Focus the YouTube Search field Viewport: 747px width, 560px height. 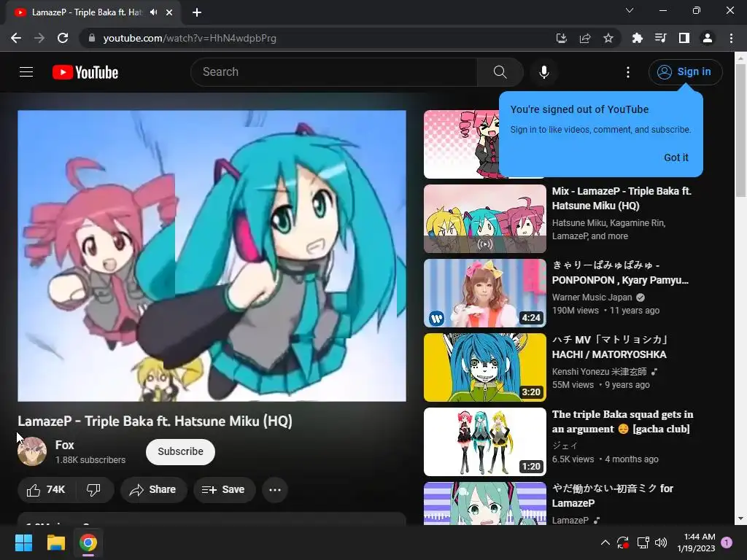tap(334, 72)
